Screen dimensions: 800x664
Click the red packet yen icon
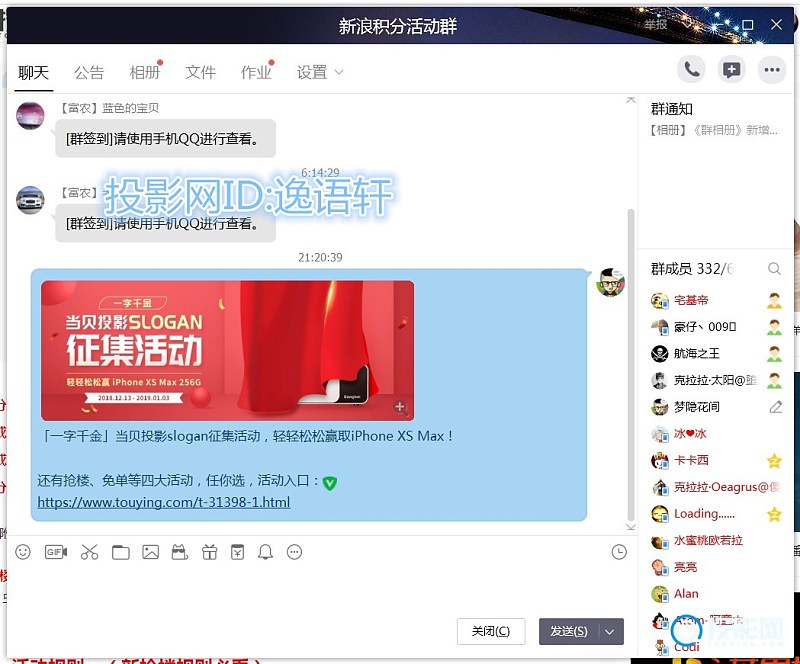[x=238, y=552]
